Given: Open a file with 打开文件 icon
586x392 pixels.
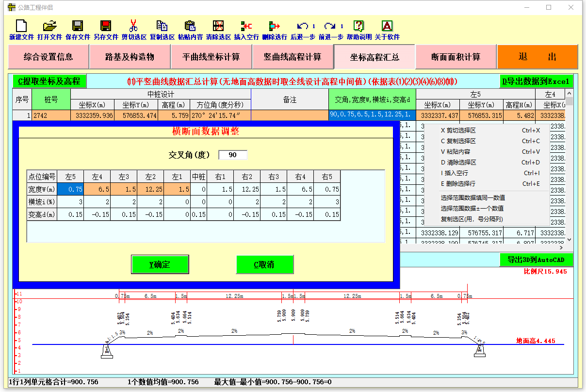Looking at the screenshot, I should [x=49, y=26].
